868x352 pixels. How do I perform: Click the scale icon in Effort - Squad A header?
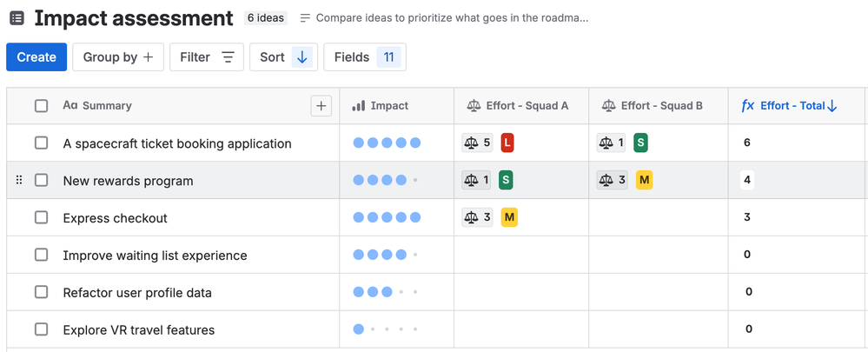(x=474, y=106)
